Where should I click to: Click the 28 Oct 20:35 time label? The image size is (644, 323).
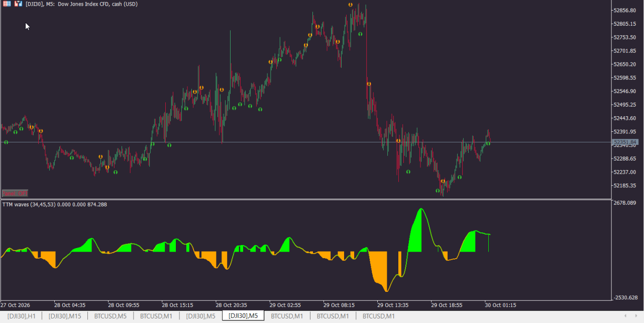[231, 305]
